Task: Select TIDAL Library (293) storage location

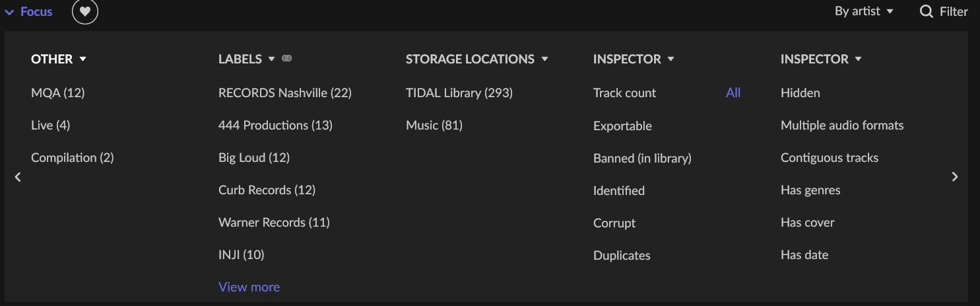Action: click(459, 93)
